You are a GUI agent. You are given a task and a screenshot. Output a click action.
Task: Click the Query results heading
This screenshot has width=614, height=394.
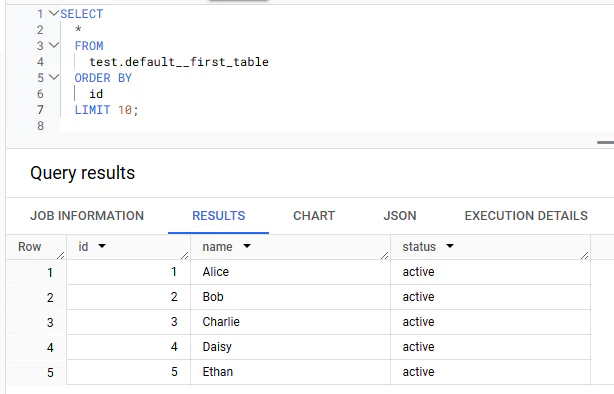(x=83, y=173)
